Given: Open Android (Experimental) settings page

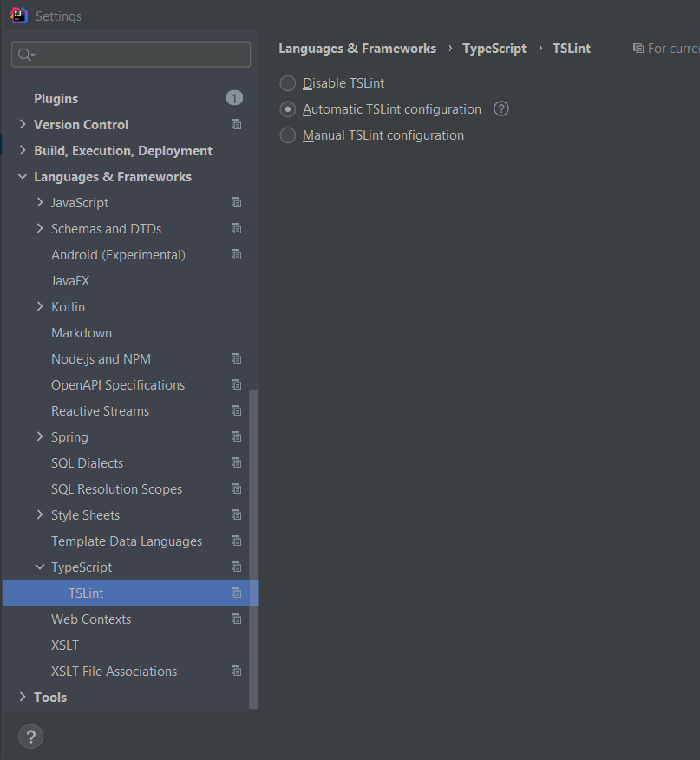Looking at the screenshot, I should pyautogui.click(x=118, y=255).
